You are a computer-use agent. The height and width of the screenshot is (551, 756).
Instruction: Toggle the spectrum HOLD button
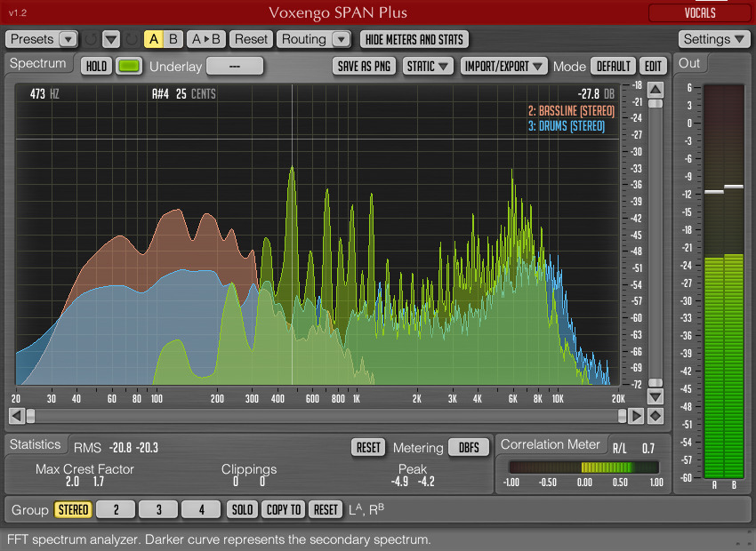tap(96, 66)
